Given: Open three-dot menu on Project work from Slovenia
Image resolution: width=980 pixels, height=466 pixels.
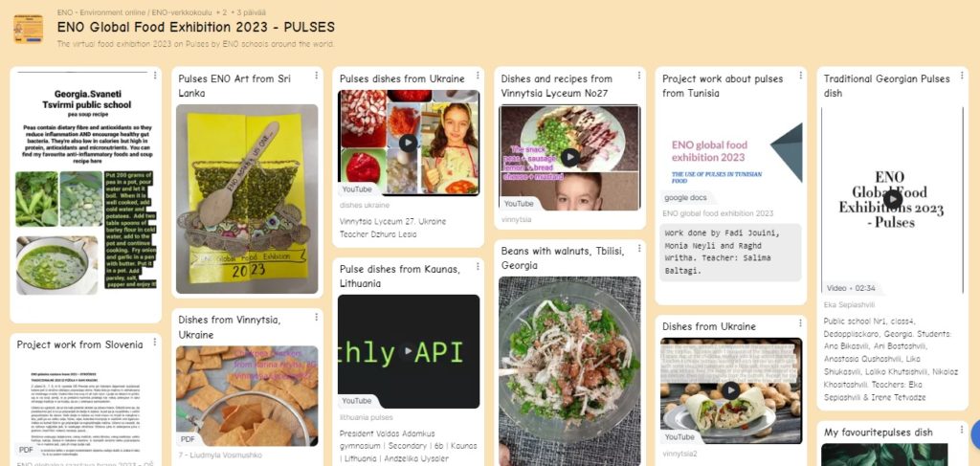Looking at the screenshot, I should (155, 342).
